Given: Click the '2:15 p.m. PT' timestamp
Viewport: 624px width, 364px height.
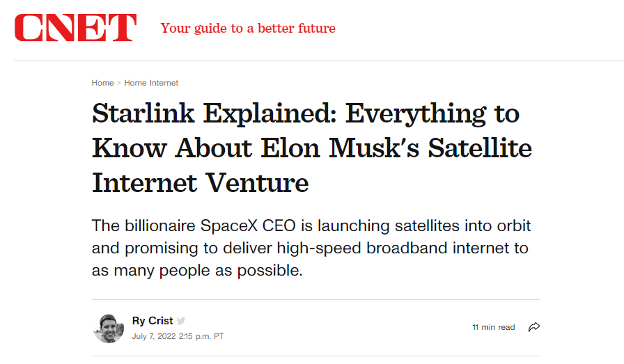Looking at the screenshot, I should pyautogui.click(x=201, y=336).
